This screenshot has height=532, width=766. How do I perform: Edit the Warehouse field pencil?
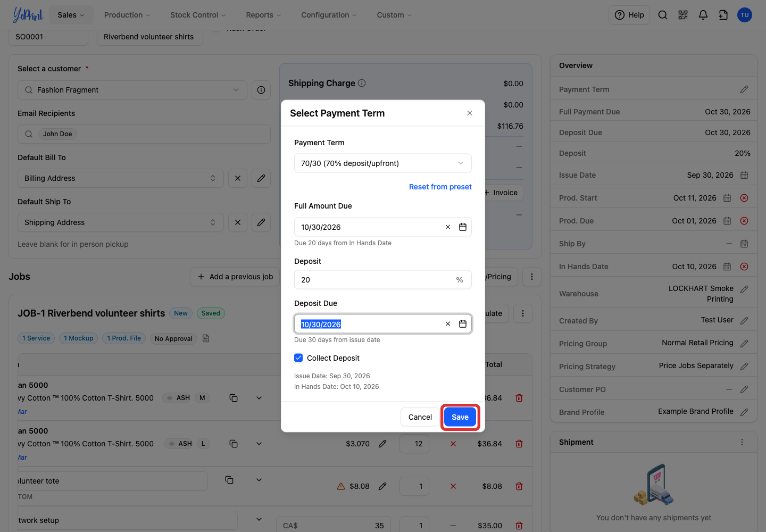[744, 289]
